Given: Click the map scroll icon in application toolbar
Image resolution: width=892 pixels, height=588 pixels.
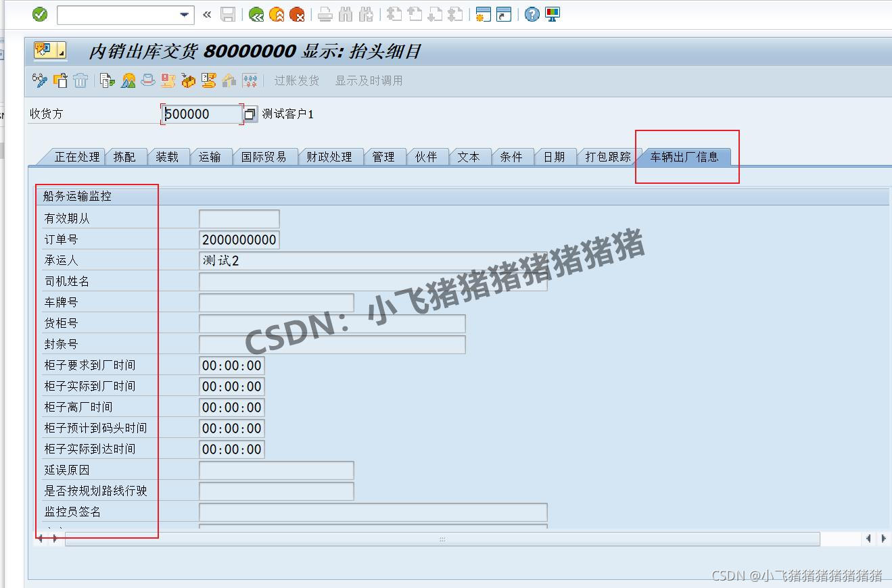Looking at the screenshot, I should point(168,80).
